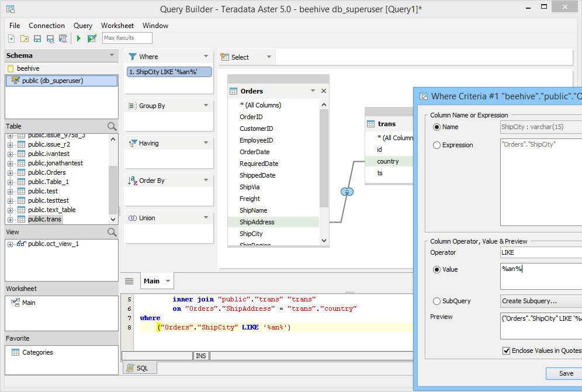Select the Name radio button
The height and width of the screenshot is (392, 582).
(437, 127)
